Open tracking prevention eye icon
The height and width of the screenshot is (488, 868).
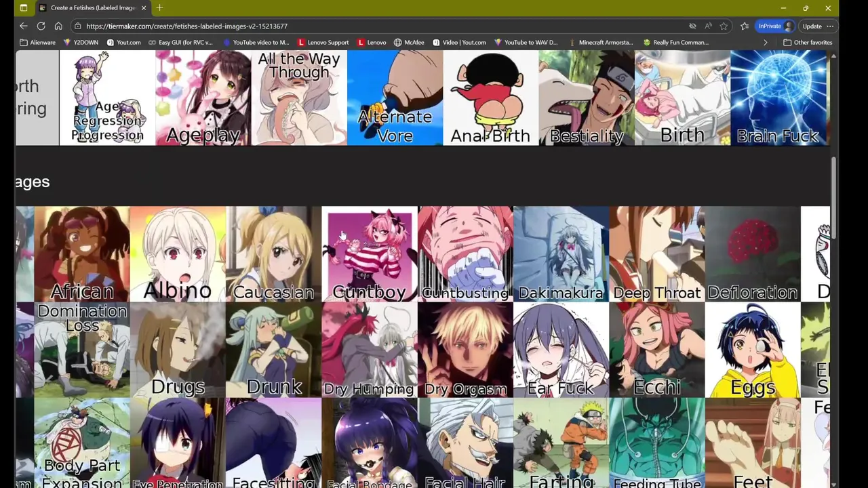click(x=692, y=26)
